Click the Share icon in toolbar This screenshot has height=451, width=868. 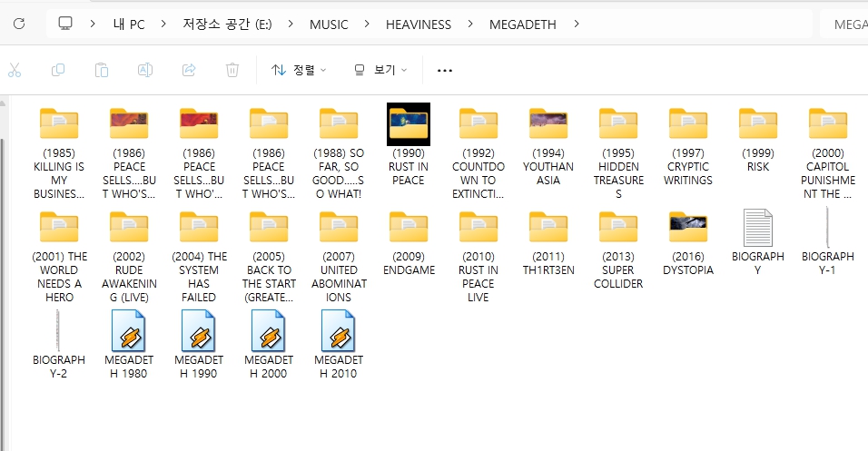click(189, 70)
